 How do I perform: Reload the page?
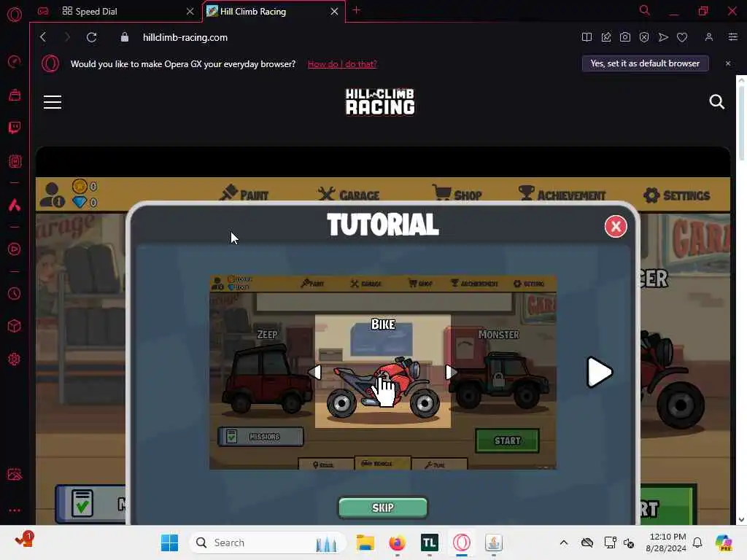click(x=91, y=37)
